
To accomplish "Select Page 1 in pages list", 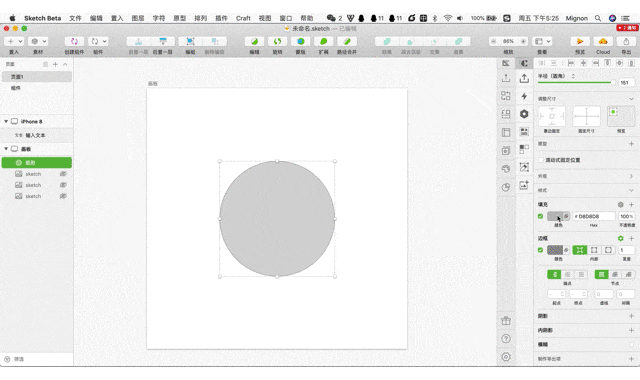I will coord(37,77).
